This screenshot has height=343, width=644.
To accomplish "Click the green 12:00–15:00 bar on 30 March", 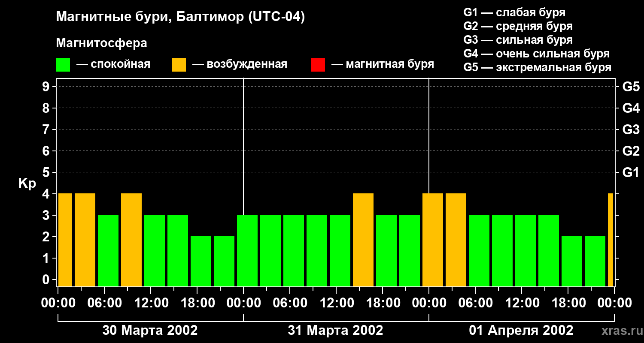I will (155, 251).
